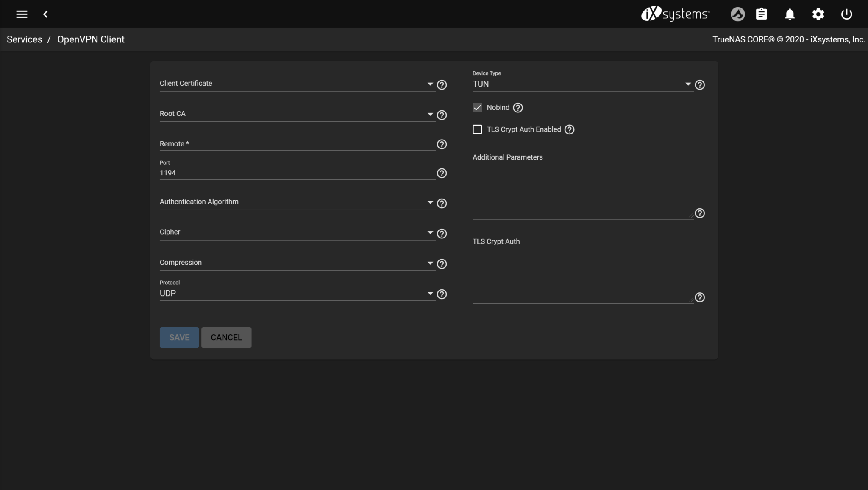
Task: Enable the TLS Crypt Auth Enabled checkbox
Action: click(x=477, y=129)
